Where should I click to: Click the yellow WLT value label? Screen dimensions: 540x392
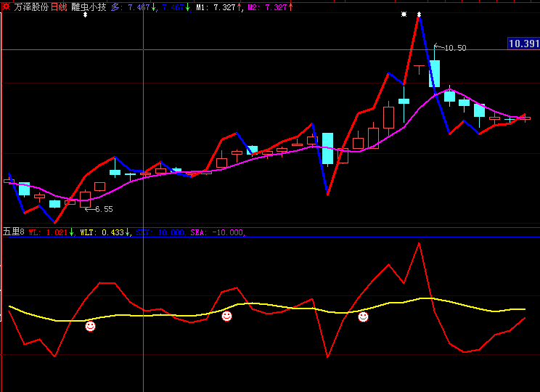[105, 232]
